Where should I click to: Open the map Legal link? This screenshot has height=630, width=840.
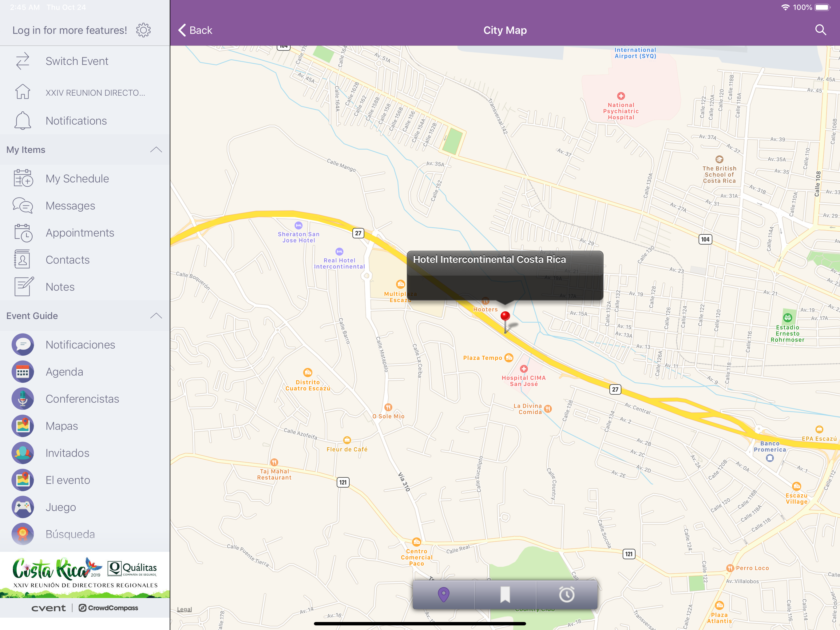[x=184, y=609]
